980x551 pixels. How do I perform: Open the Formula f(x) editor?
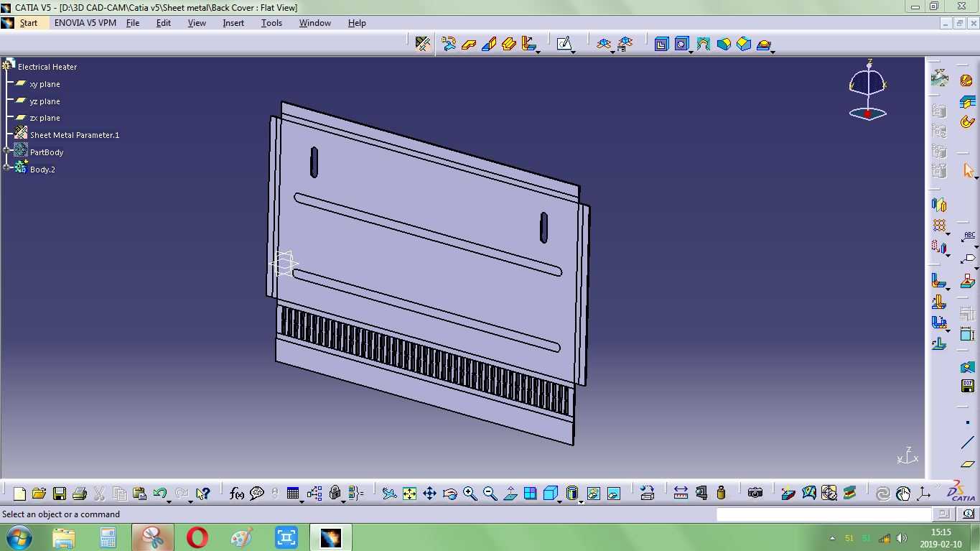[x=236, y=494]
